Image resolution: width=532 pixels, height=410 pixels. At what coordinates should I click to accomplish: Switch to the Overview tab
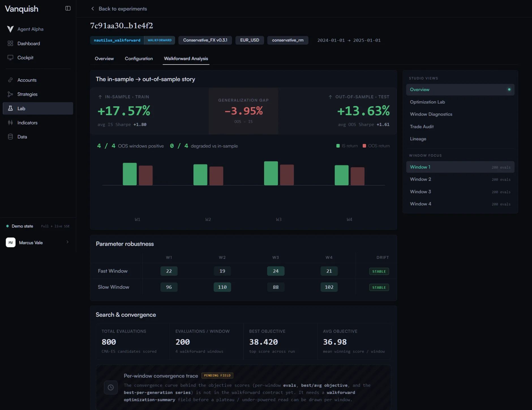(104, 59)
